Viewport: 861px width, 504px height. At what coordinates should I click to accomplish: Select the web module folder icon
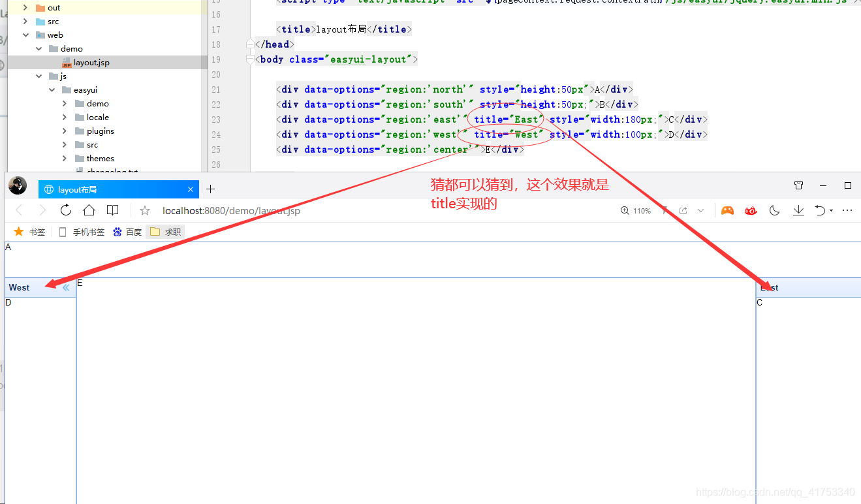[x=40, y=35]
